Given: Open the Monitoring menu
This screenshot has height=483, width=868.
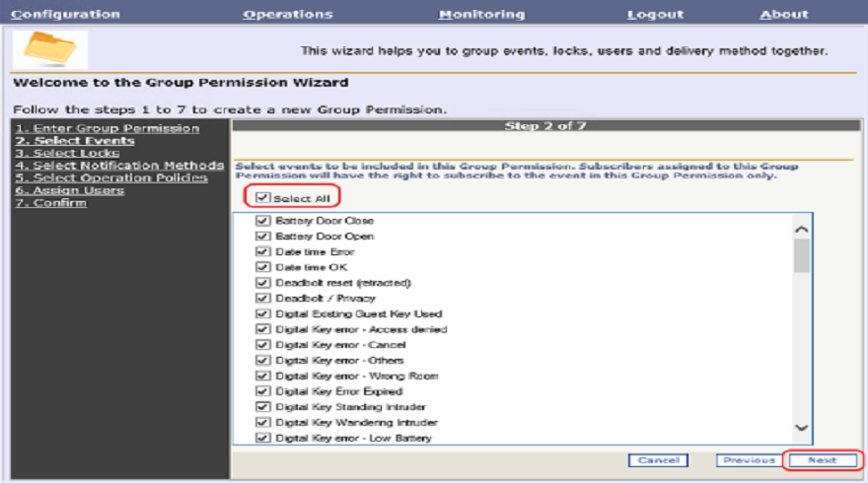Looking at the screenshot, I should pos(481,14).
